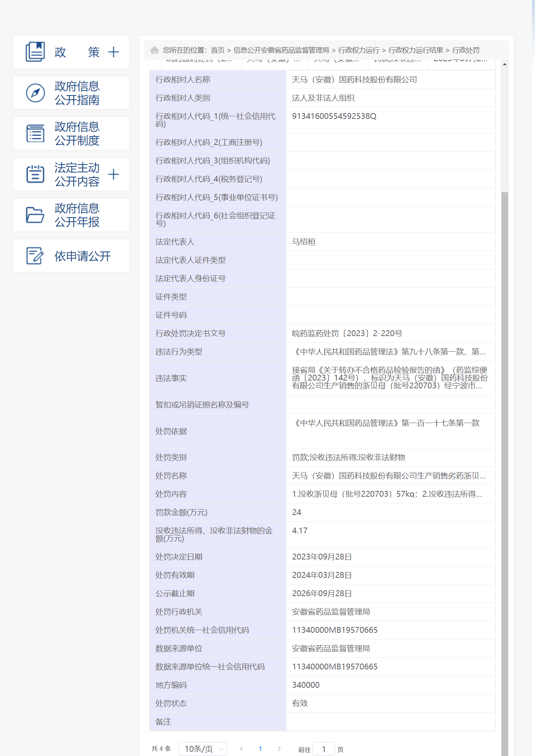Screen dimensions: 535x756
Task: Open 政策 sidebar menu
Action: tap(71, 52)
